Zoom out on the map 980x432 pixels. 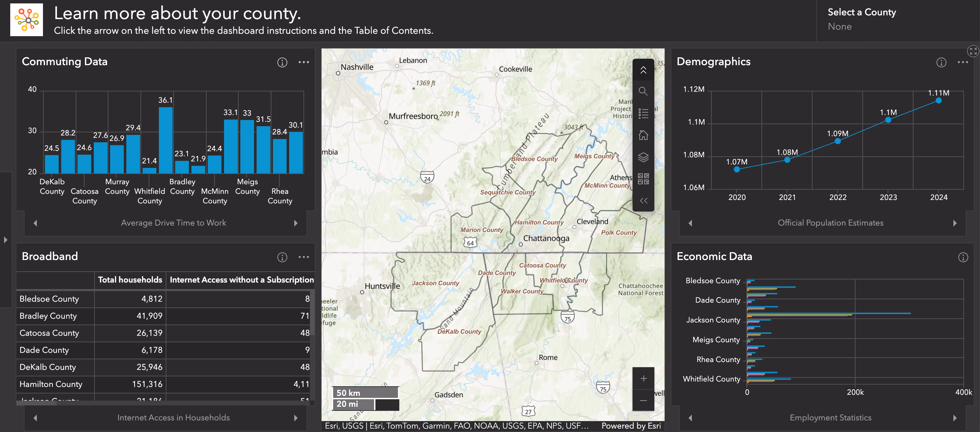point(643,400)
